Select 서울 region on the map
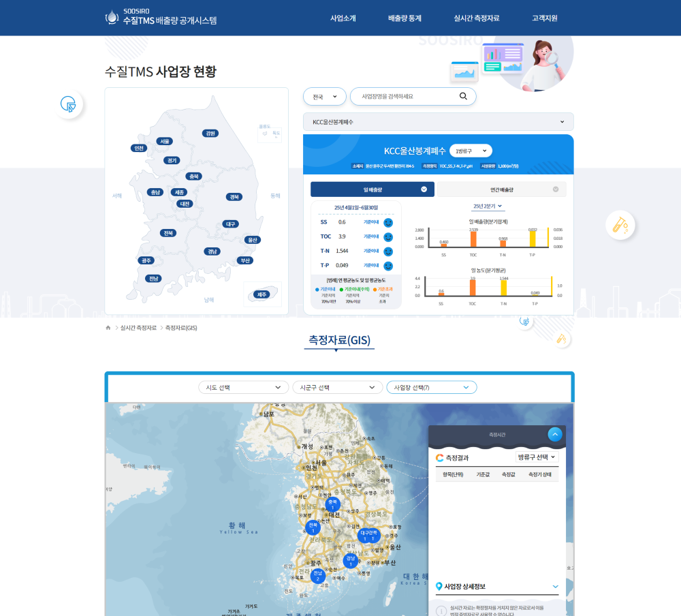The height and width of the screenshot is (616, 681). [165, 141]
